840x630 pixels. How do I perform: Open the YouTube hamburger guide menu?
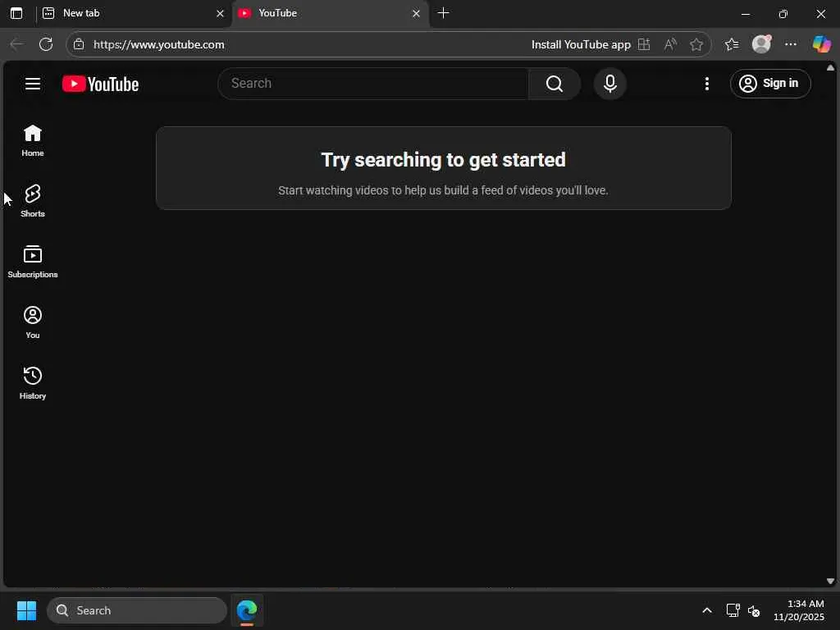tap(33, 84)
